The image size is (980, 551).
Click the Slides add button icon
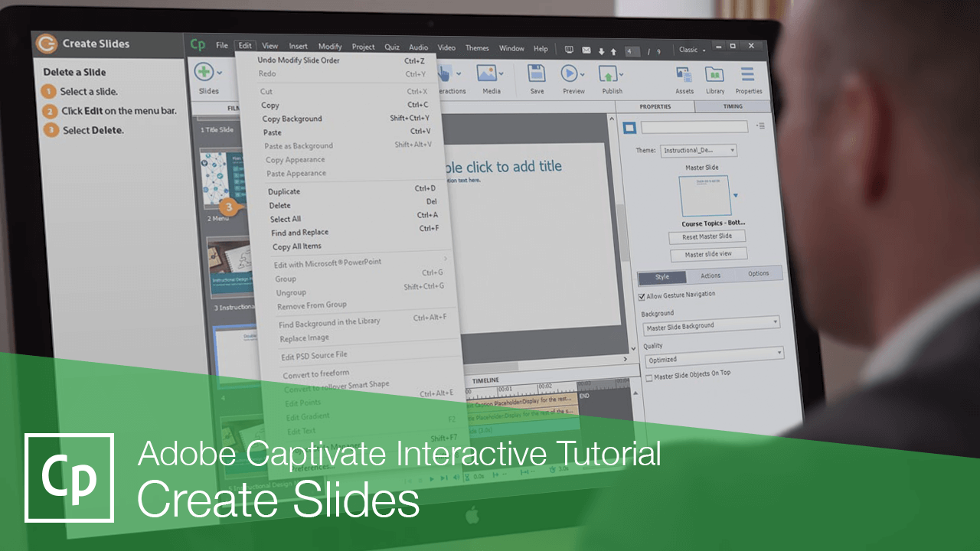pos(204,72)
